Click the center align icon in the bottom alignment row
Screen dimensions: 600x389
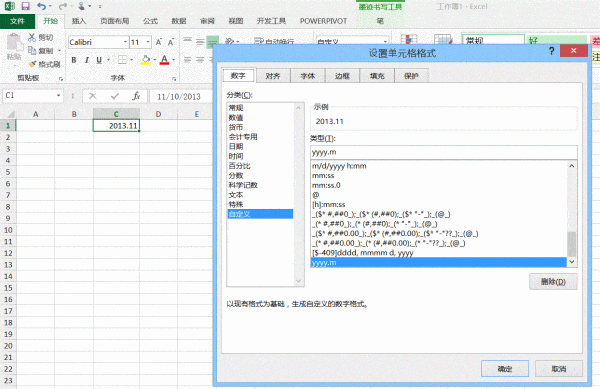pyautogui.click(x=200, y=60)
